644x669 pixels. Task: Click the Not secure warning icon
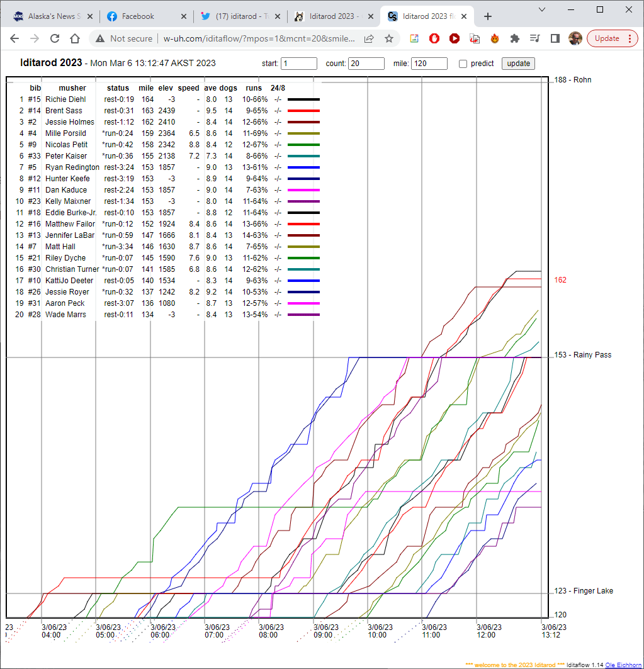click(100, 38)
